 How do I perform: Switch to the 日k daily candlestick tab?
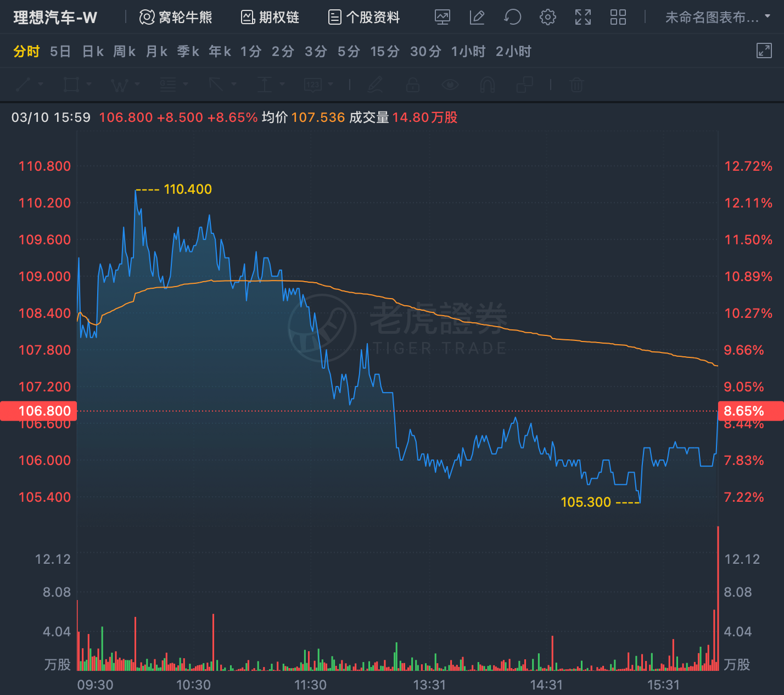click(x=93, y=52)
